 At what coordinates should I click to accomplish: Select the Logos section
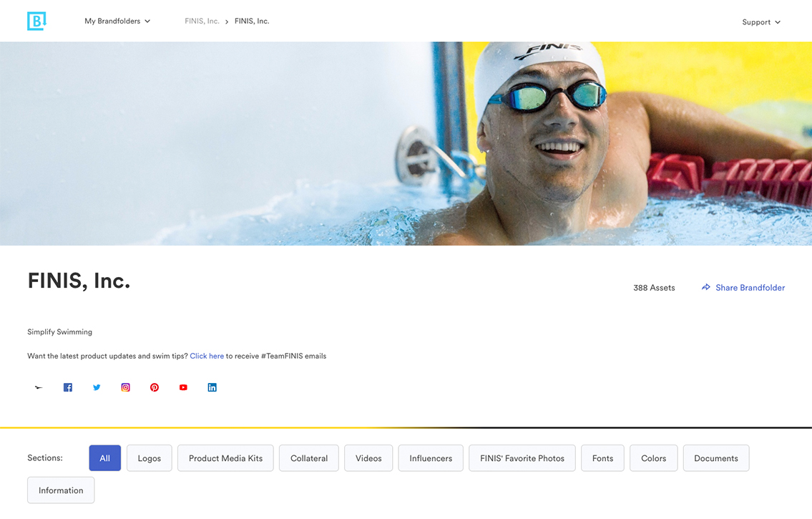(149, 458)
